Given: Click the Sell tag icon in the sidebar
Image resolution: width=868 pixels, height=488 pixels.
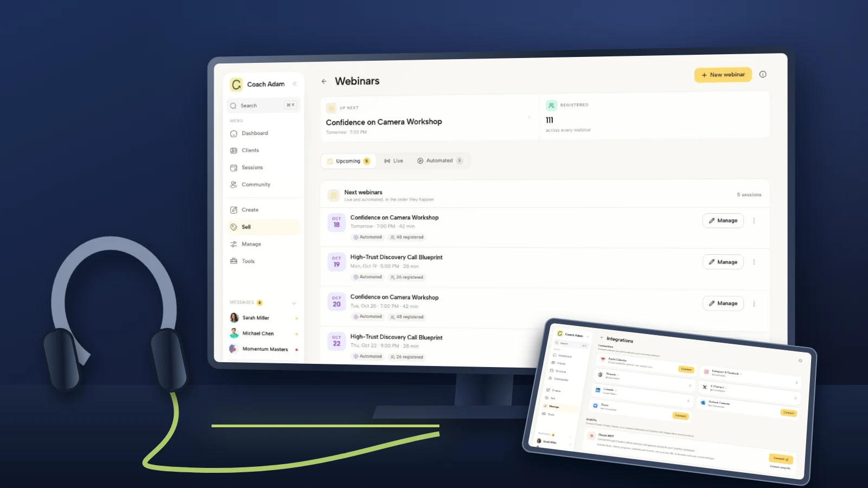Looking at the screenshot, I should [x=234, y=227].
